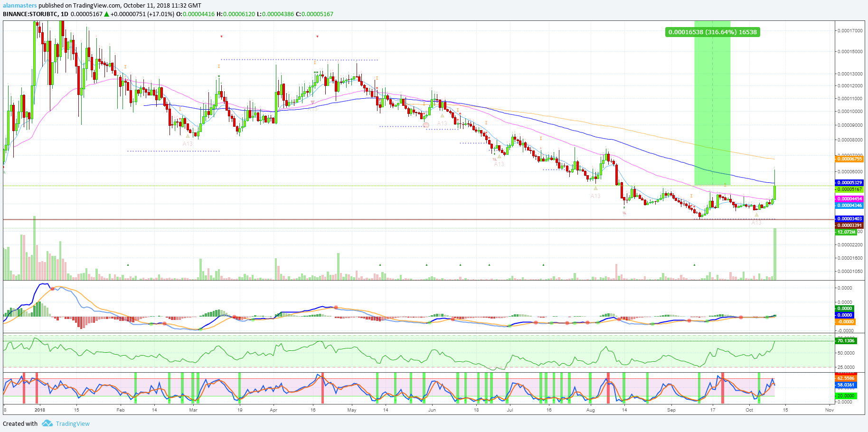Click the dark red 0.00003391 price tag

click(x=849, y=225)
